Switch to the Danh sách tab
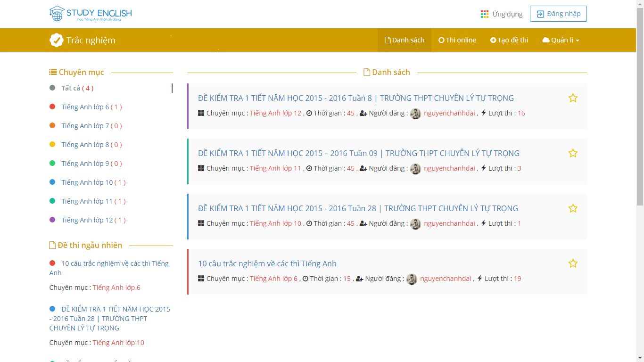 [x=405, y=40]
